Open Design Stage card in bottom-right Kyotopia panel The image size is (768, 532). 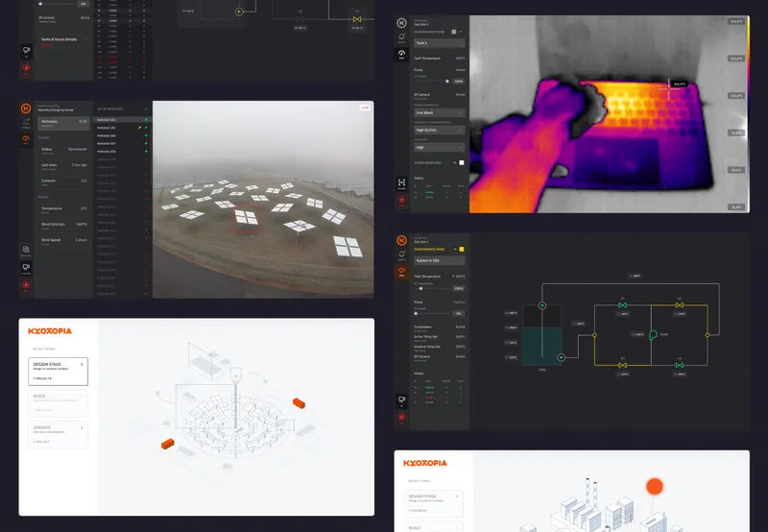click(434, 503)
